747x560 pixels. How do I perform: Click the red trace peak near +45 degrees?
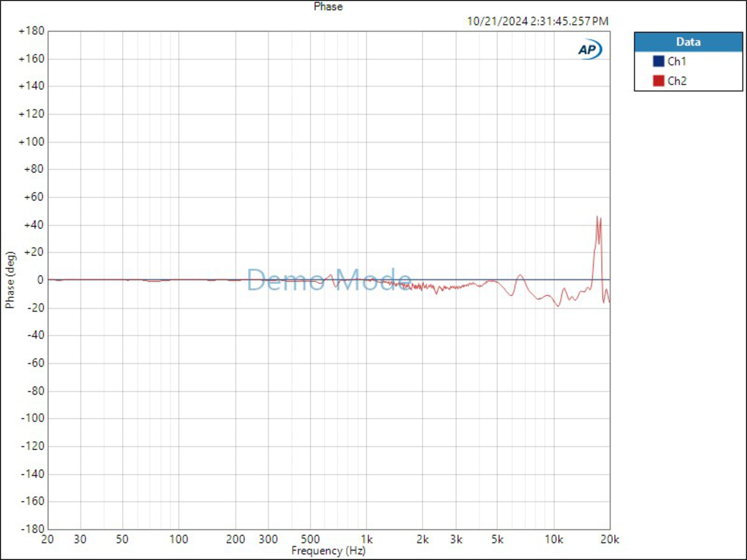[x=597, y=217]
